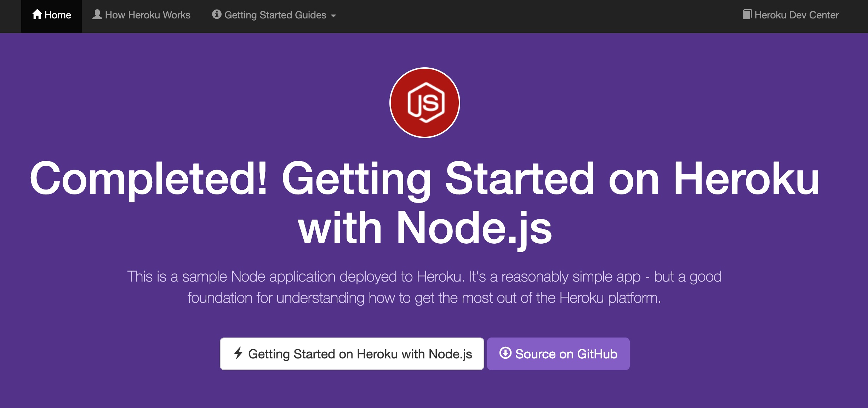This screenshot has width=868, height=408.
Task: Open Getting Started on Heroku with Node.js button
Action: [x=352, y=354]
